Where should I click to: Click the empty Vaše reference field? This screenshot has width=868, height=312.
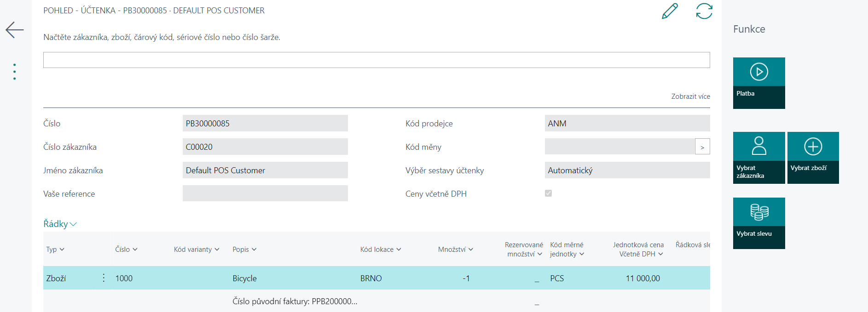[x=265, y=193]
